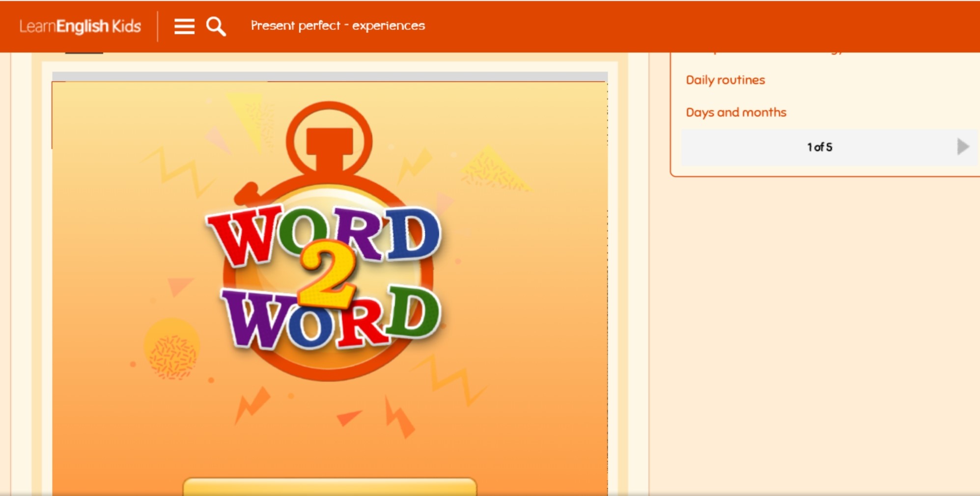Click the magnifying glass search icon
This screenshot has height=496, width=980.
pyautogui.click(x=216, y=26)
